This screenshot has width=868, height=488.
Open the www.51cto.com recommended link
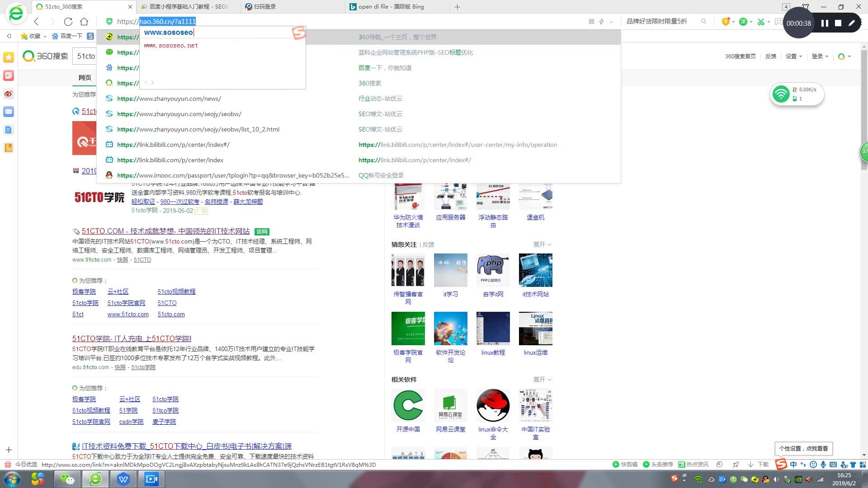coord(128,314)
